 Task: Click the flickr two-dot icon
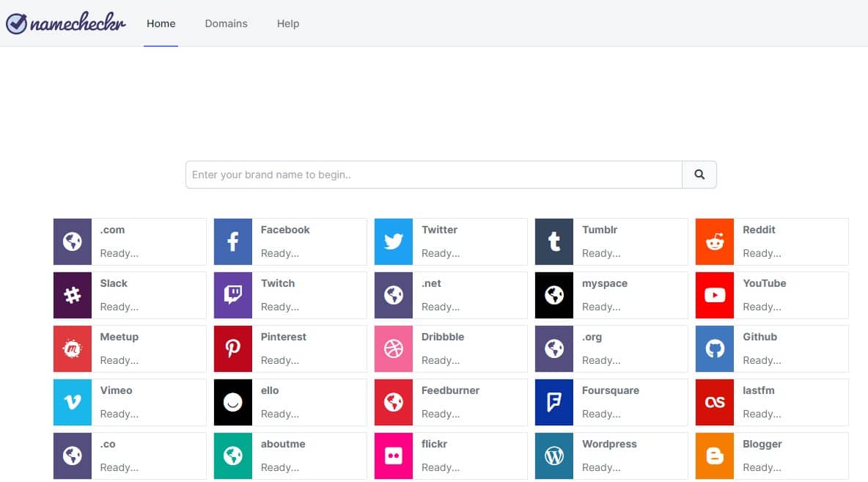click(394, 456)
